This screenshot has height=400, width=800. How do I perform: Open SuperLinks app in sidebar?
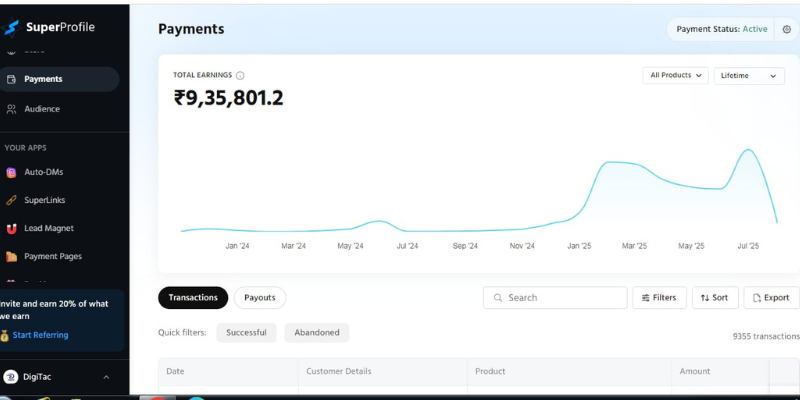coord(44,200)
